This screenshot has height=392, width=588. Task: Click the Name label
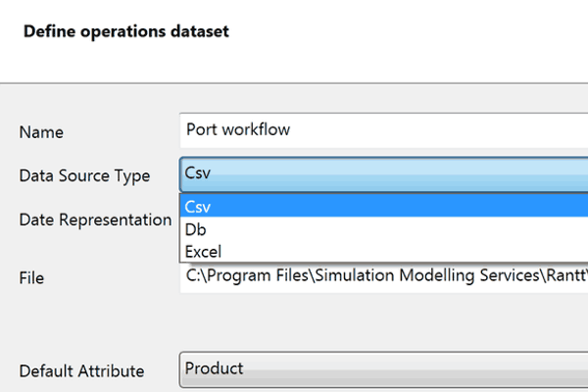point(41,131)
